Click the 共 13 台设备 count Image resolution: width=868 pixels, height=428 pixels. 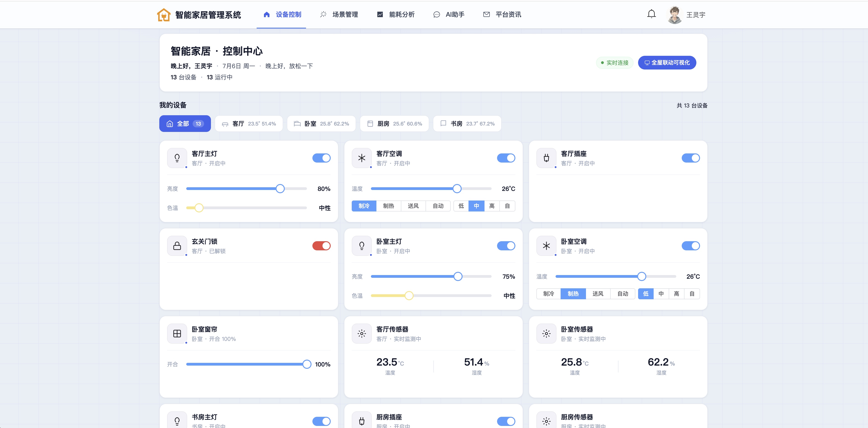point(692,105)
